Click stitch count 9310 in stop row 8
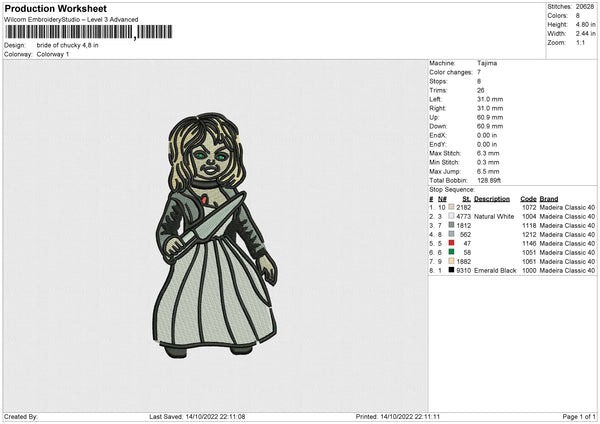600x424 pixels. click(464, 271)
